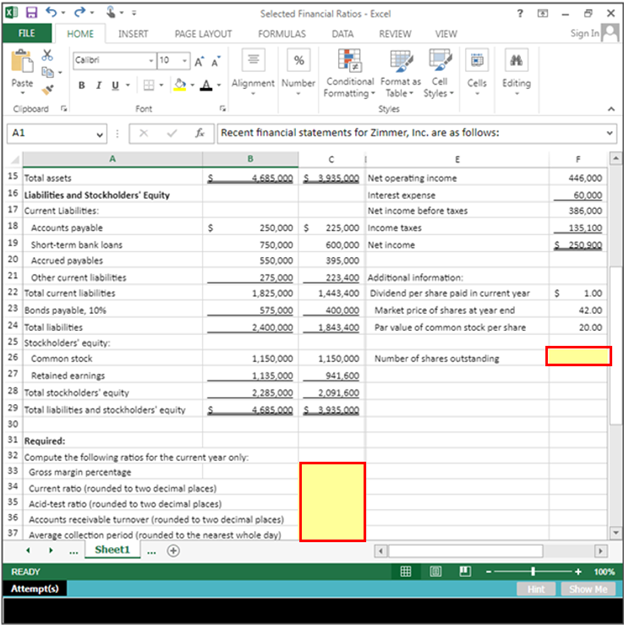Click Increase Font Size icon
This screenshot has height=625, width=624.
coord(199,61)
